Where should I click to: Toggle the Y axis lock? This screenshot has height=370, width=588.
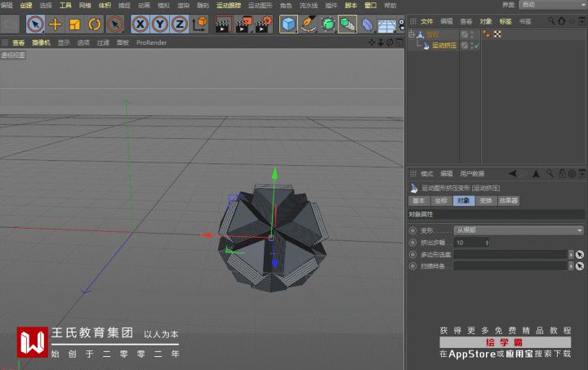(160, 25)
